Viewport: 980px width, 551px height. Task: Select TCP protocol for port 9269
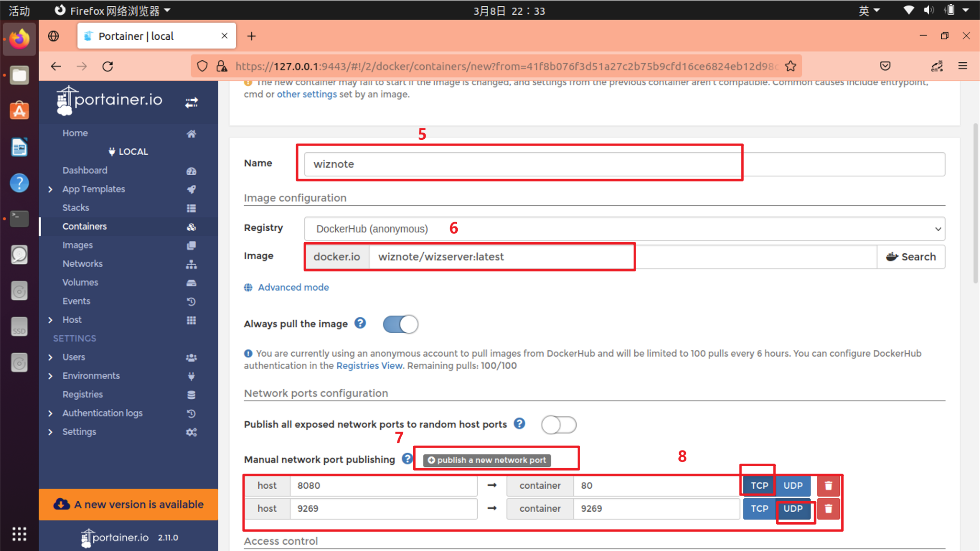(758, 508)
